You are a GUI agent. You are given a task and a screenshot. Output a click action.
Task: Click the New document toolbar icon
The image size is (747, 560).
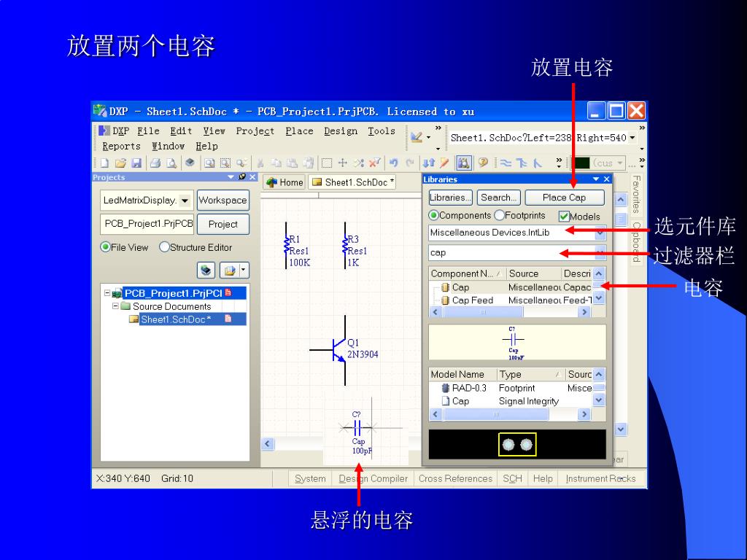104,163
